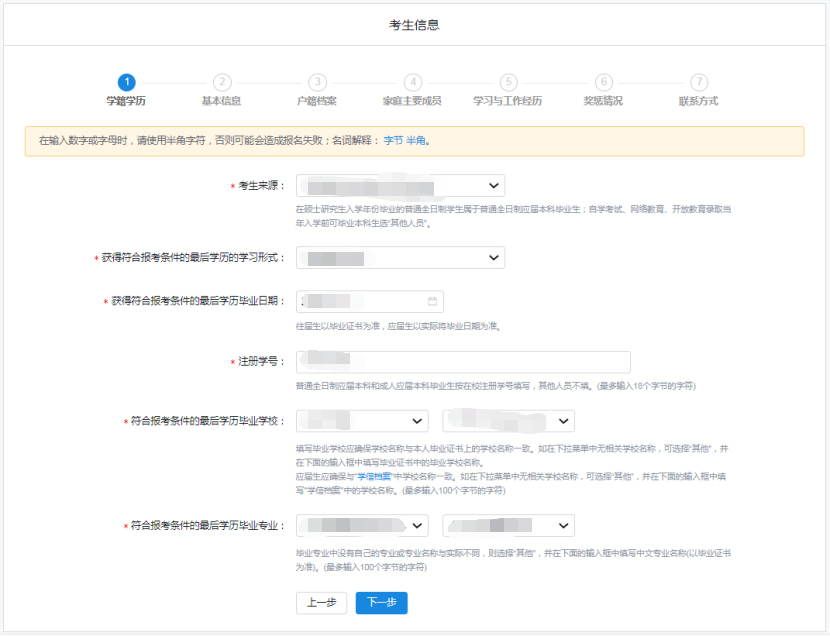Click the 下一步 button
The width and height of the screenshot is (830, 637).
pyautogui.click(x=381, y=603)
